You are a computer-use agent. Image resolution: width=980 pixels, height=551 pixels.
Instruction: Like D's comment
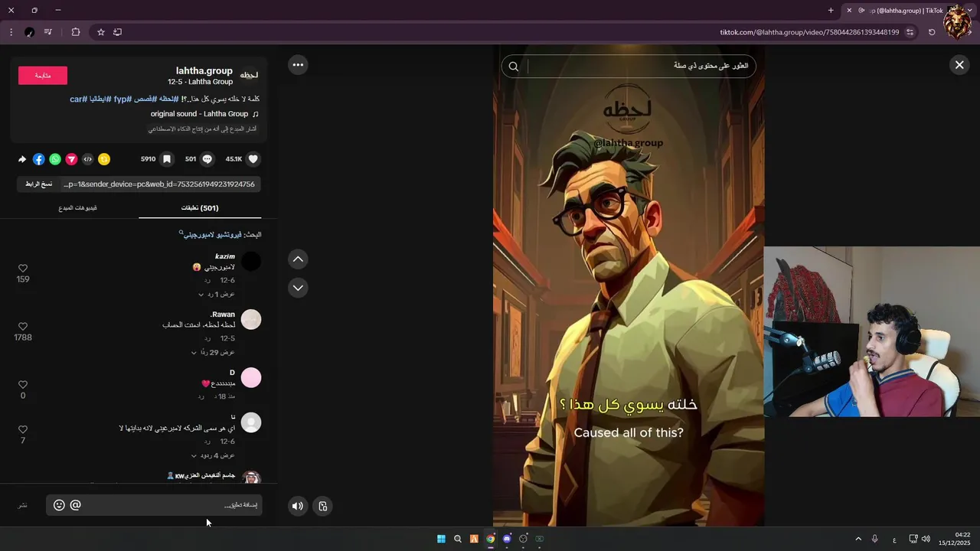23,385
